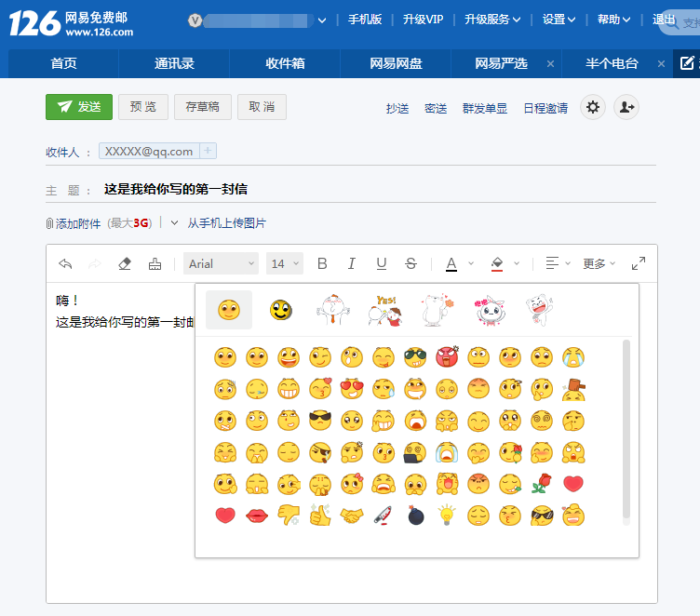Viewport: 700px width, 616px height.
Task: Pick the thumbs down emoji
Action: [288, 515]
